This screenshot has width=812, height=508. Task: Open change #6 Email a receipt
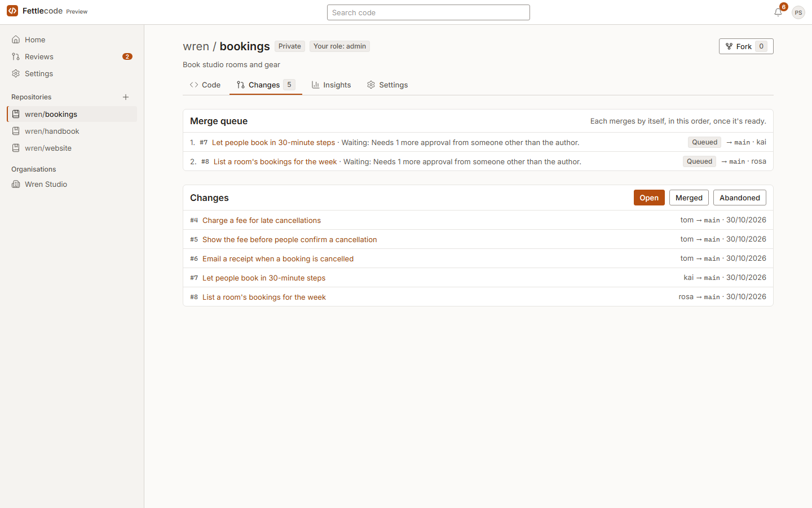(x=278, y=259)
